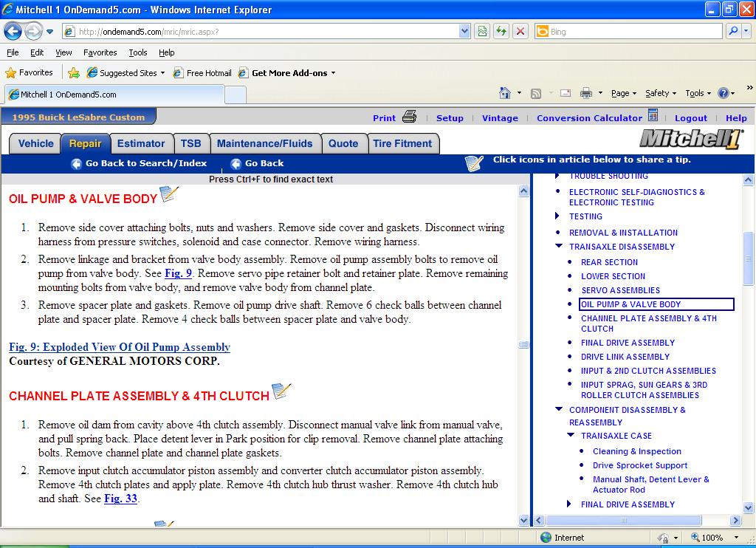Click the Internet zone globe in status bar
Image resolution: width=756 pixels, height=548 pixels.
click(x=546, y=538)
